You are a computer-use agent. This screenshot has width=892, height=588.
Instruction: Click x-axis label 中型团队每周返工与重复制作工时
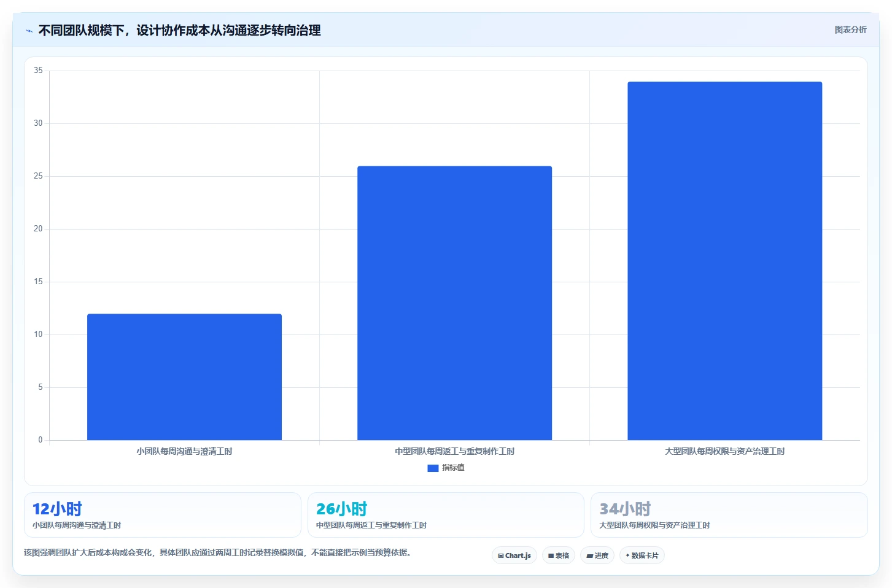tap(454, 451)
